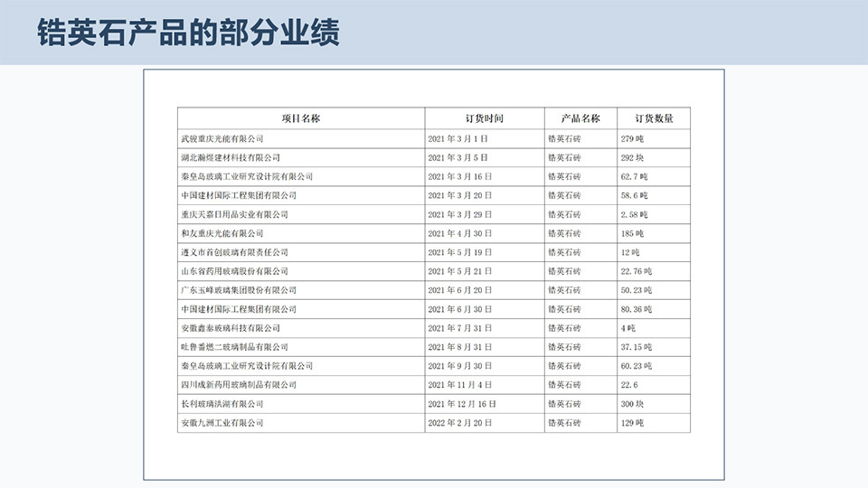Click the date 2021年6月20日
The image size is (868, 488).
[x=460, y=290]
